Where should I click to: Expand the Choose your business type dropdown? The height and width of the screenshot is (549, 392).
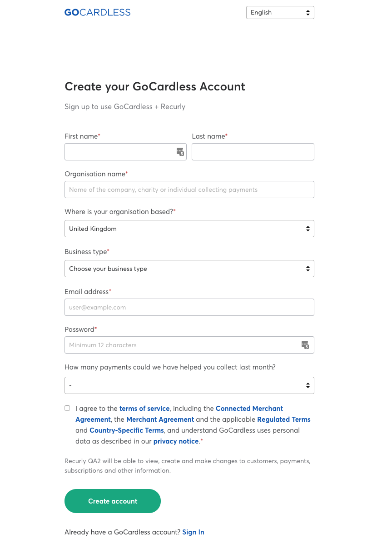[x=189, y=269]
